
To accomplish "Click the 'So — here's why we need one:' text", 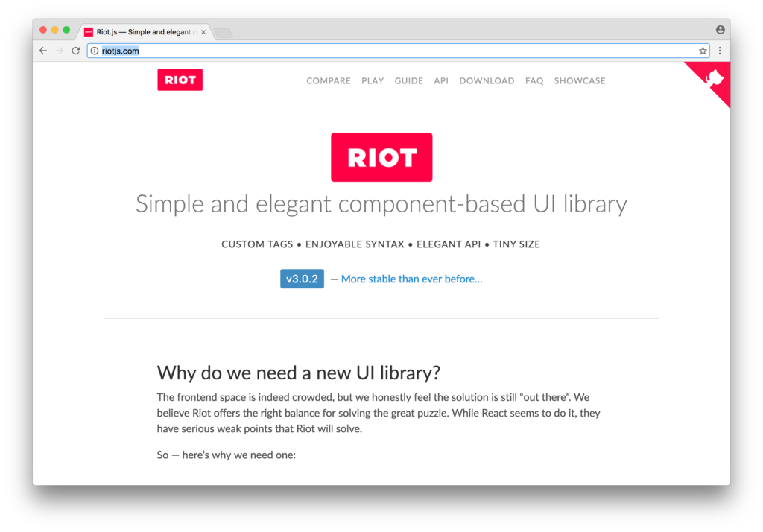I will [x=227, y=455].
